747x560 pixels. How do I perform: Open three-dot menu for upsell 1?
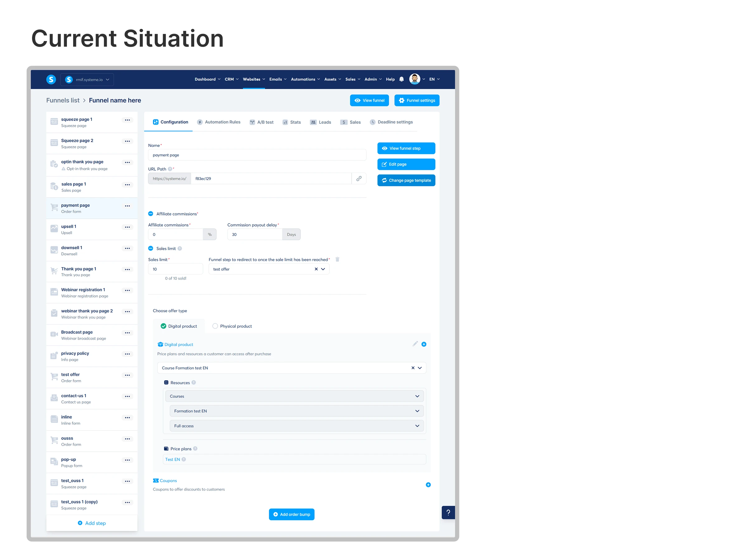click(127, 227)
